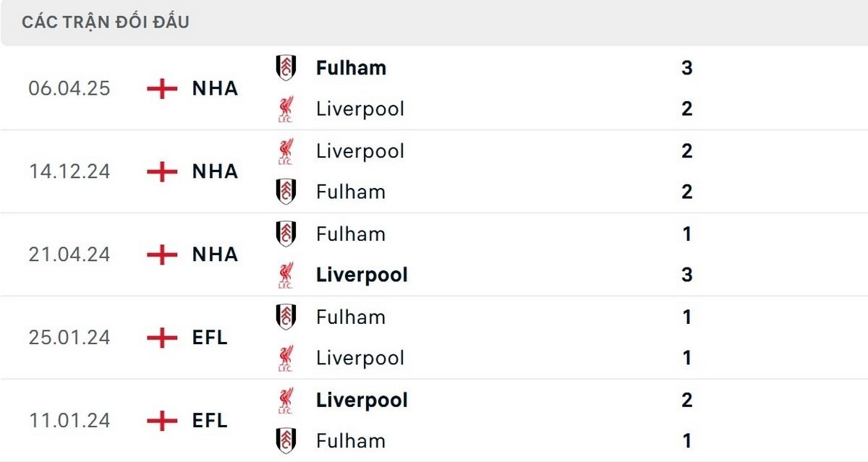Expand the 06.04.25 match details
868x462 pixels.
pos(434,88)
